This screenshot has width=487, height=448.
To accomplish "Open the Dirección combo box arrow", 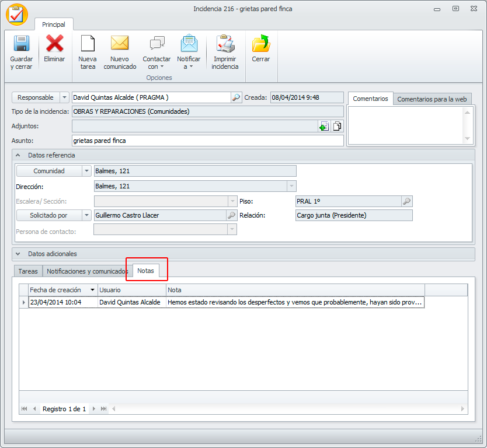I will 291,186.
